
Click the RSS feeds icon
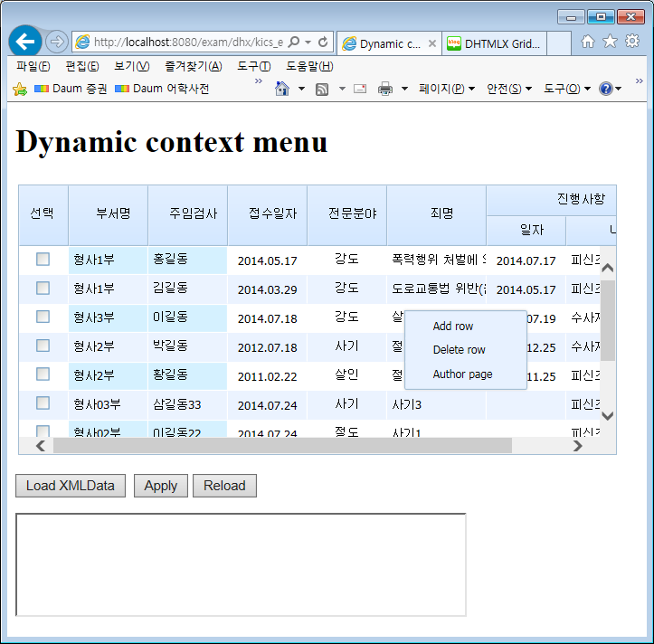pyautogui.click(x=322, y=89)
